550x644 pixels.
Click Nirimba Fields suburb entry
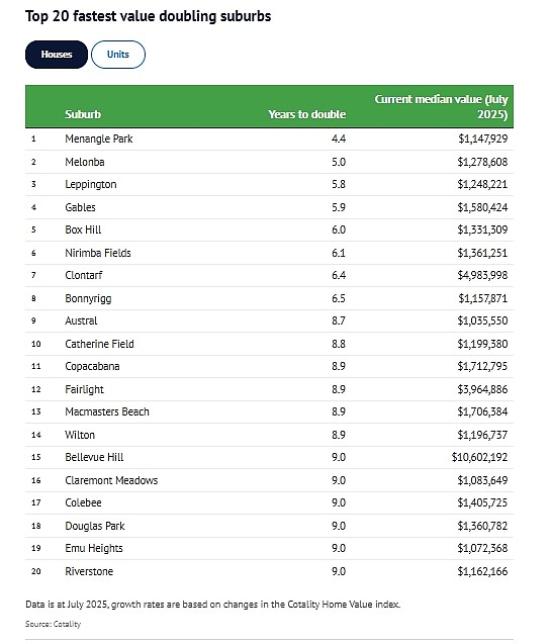click(x=98, y=253)
